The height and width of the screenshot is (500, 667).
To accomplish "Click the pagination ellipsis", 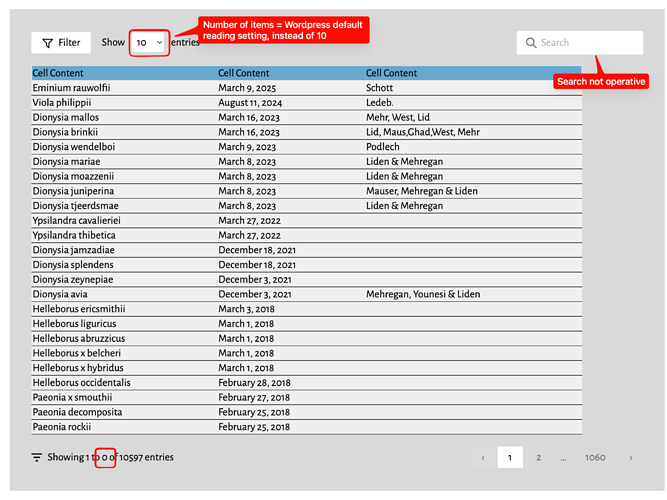I will point(563,458).
